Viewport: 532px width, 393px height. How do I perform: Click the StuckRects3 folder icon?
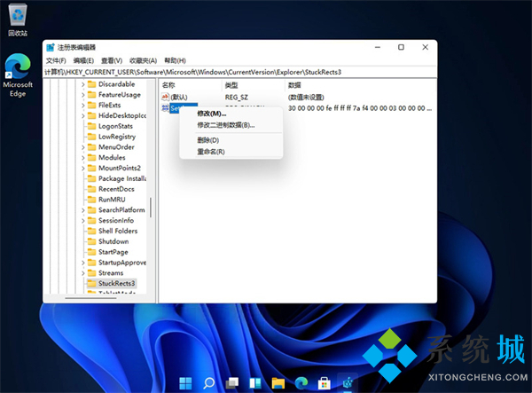tap(91, 283)
